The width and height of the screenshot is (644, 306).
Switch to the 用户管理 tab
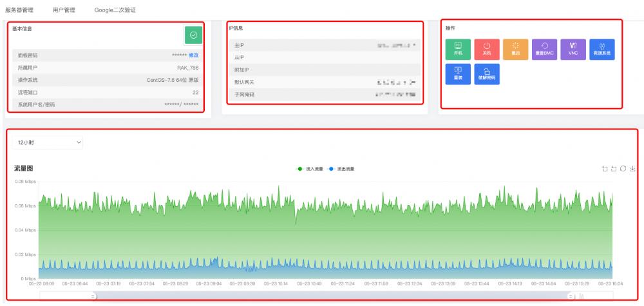click(64, 10)
